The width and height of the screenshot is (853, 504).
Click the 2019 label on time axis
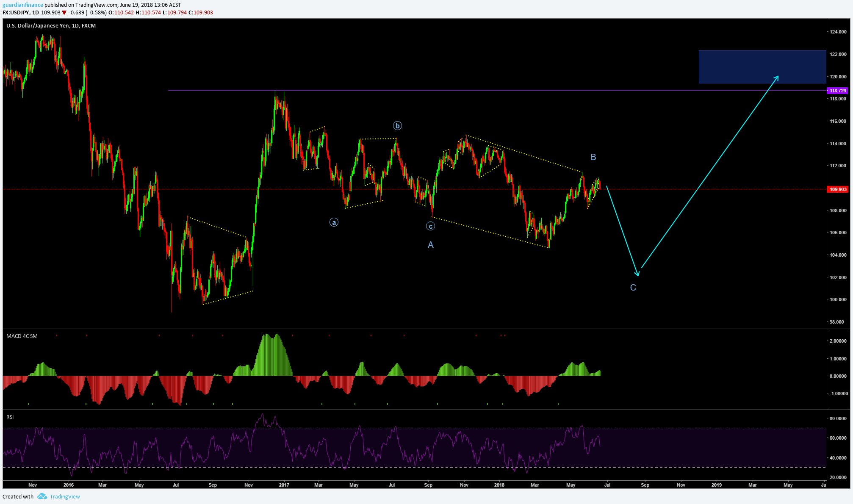tap(716, 485)
